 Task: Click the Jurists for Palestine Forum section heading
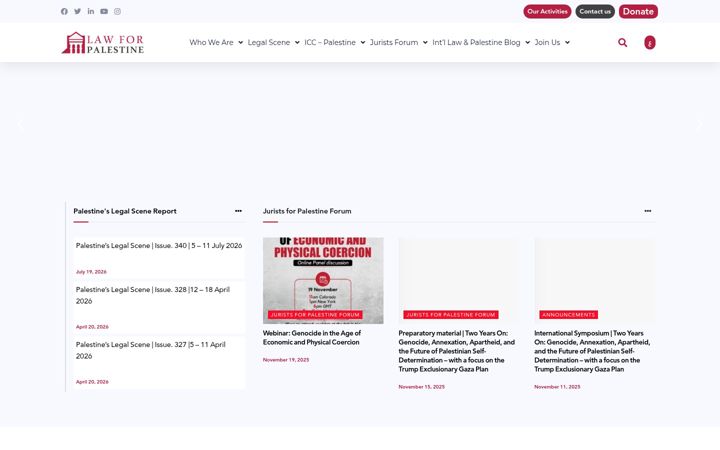[307, 211]
